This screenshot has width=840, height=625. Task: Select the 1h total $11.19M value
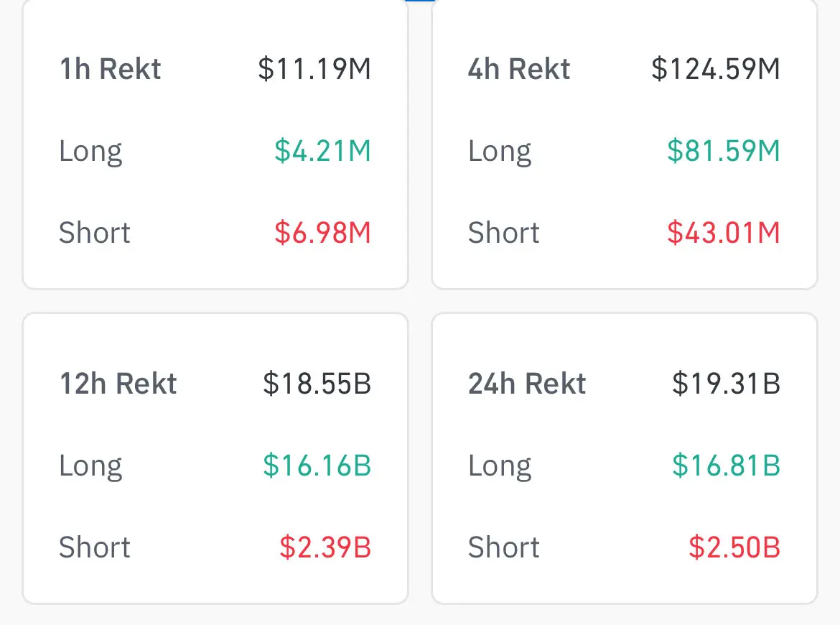click(314, 70)
